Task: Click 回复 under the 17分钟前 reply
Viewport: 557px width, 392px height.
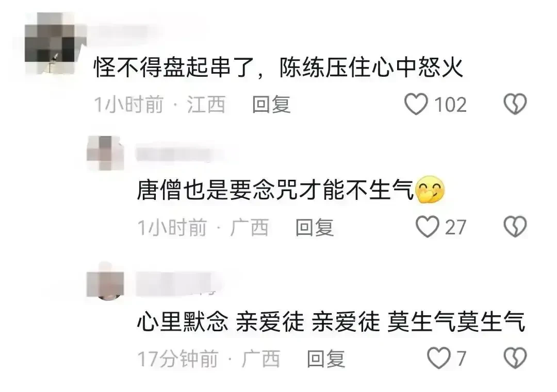Action: point(326,359)
